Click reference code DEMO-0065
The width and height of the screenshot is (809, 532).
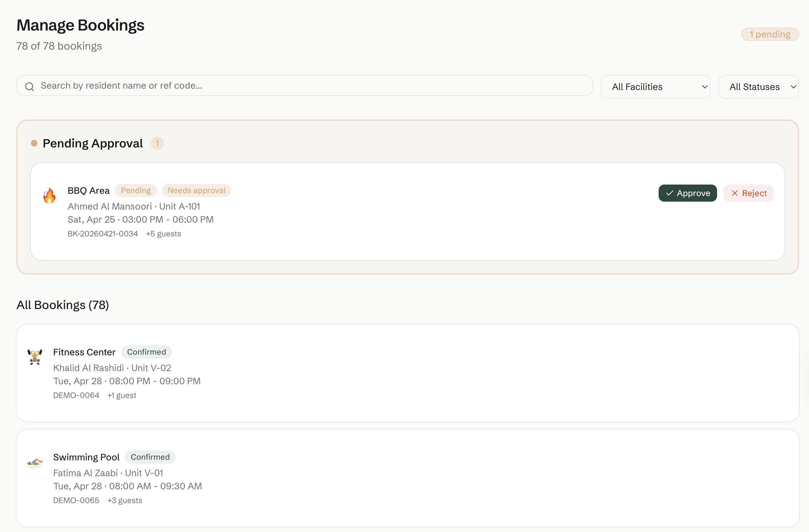coord(76,500)
